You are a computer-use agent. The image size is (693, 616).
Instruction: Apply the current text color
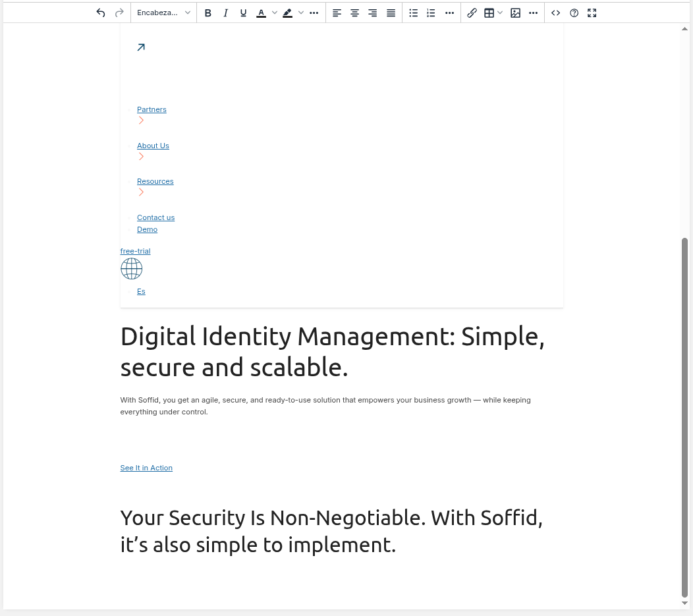coord(262,13)
